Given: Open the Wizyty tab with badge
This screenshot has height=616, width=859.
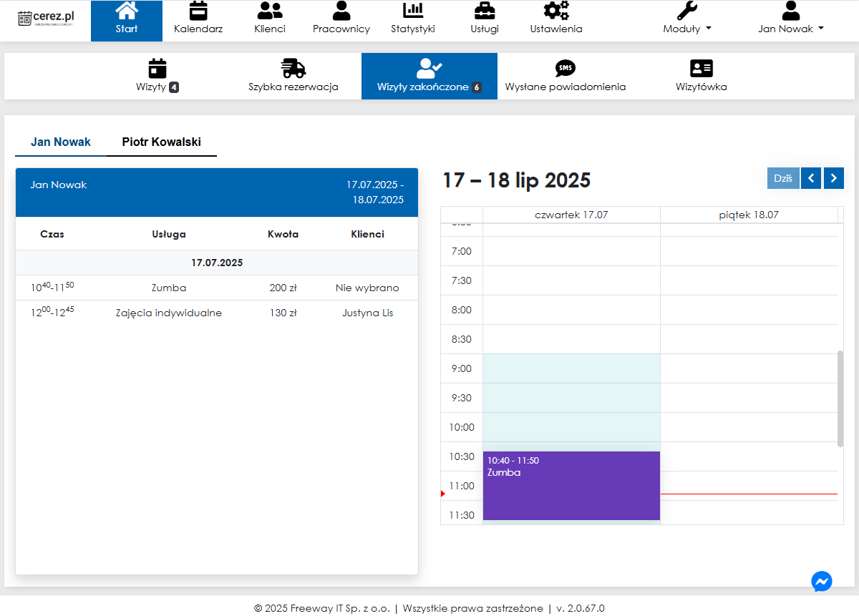Looking at the screenshot, I should pyautogui.click(x=157, y=76).
